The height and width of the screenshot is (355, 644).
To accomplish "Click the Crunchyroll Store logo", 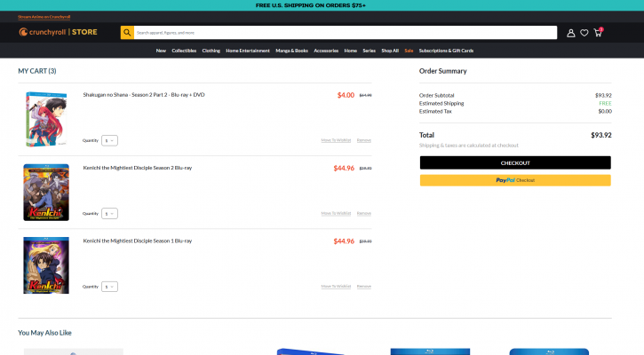I will tap(58, 33).
